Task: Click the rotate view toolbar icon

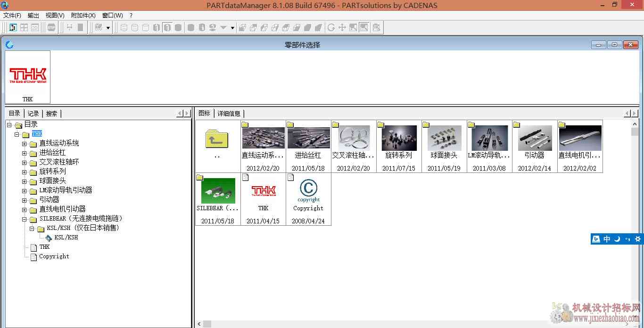Action: [331, 27]
